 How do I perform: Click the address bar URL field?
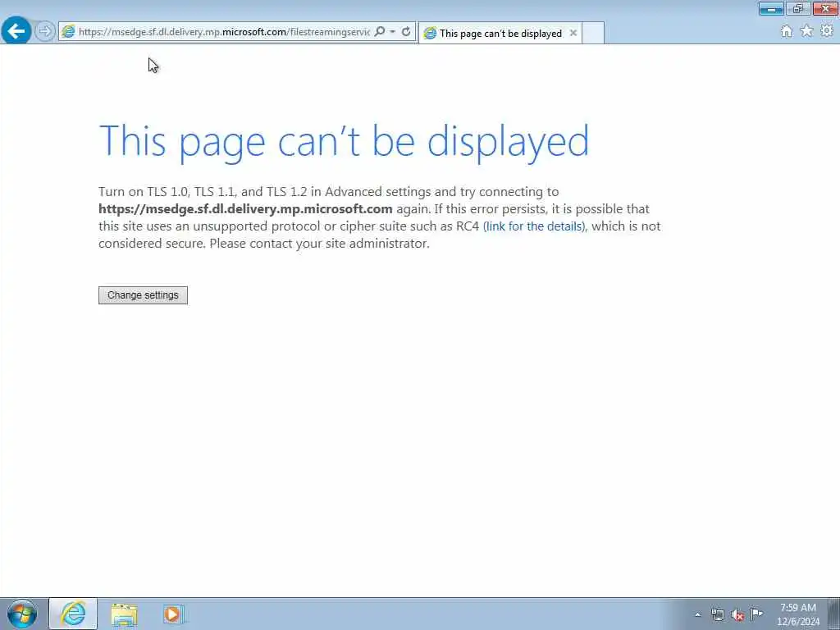(224, 32)
